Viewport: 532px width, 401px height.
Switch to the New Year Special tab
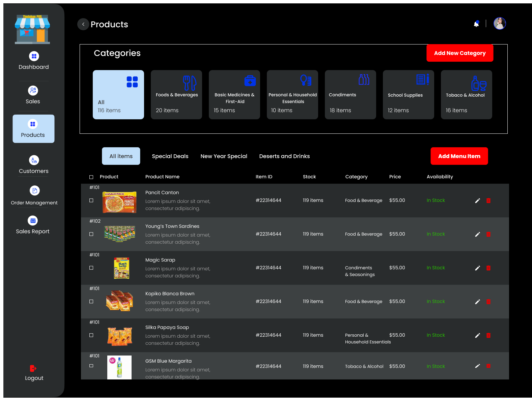224,156
